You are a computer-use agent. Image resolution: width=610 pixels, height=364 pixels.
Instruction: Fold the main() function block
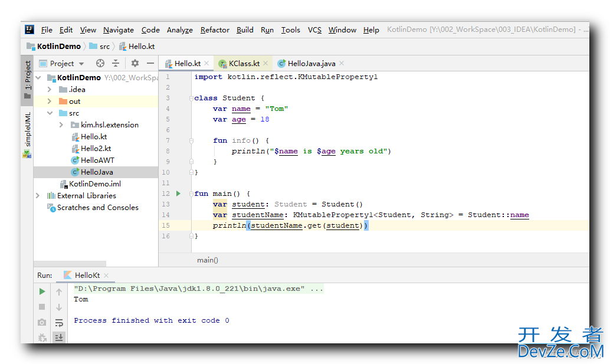pos(191,194)
